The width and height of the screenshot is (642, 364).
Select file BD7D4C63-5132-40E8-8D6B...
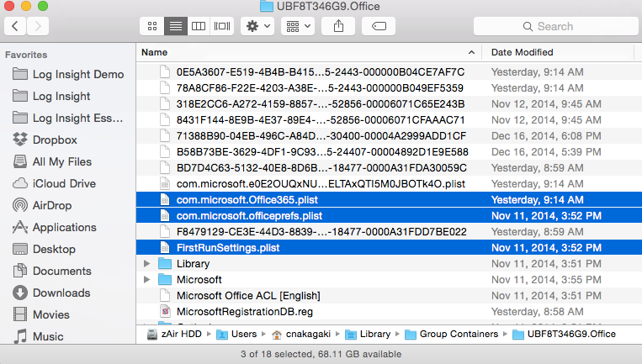pos(389,167)
